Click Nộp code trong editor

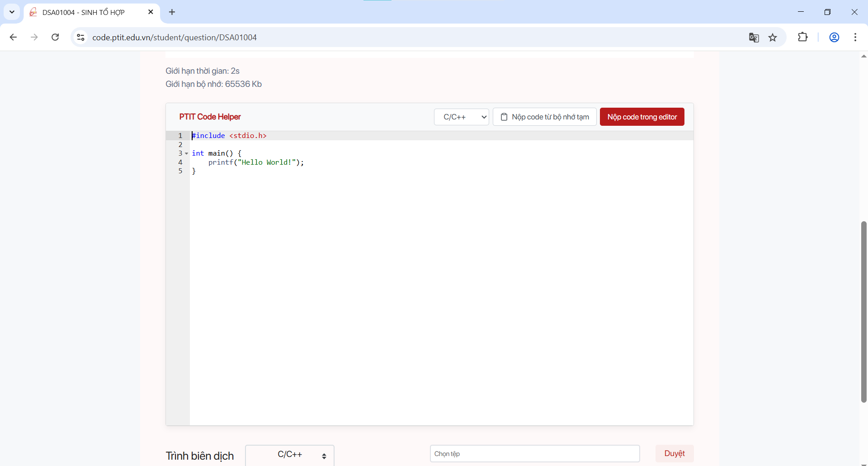pos(642,117)
